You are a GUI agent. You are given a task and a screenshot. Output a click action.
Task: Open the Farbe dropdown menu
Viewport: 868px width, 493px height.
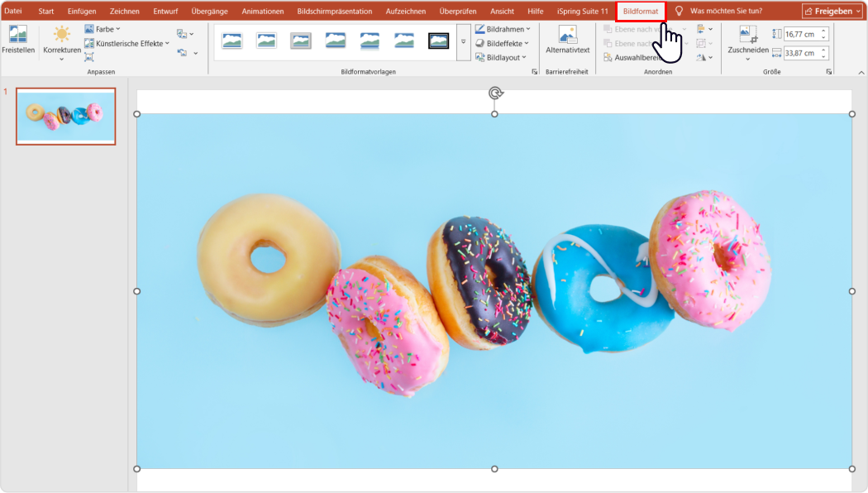(x=104, y=28)
